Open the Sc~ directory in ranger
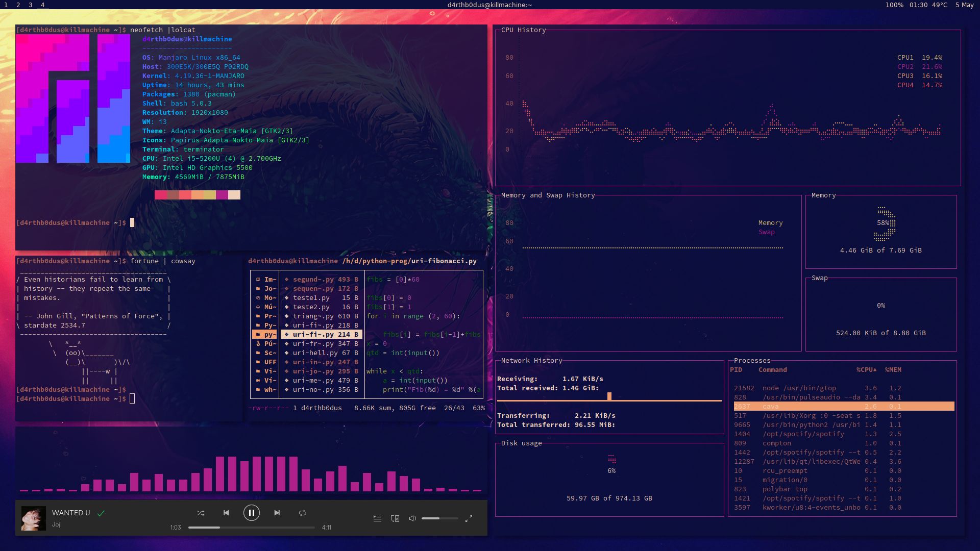The image size is (980, 551). pos(270,353)
